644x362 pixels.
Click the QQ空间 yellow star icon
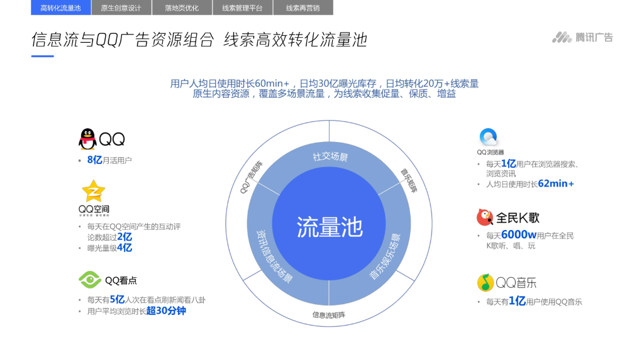(x=94, y=191)
